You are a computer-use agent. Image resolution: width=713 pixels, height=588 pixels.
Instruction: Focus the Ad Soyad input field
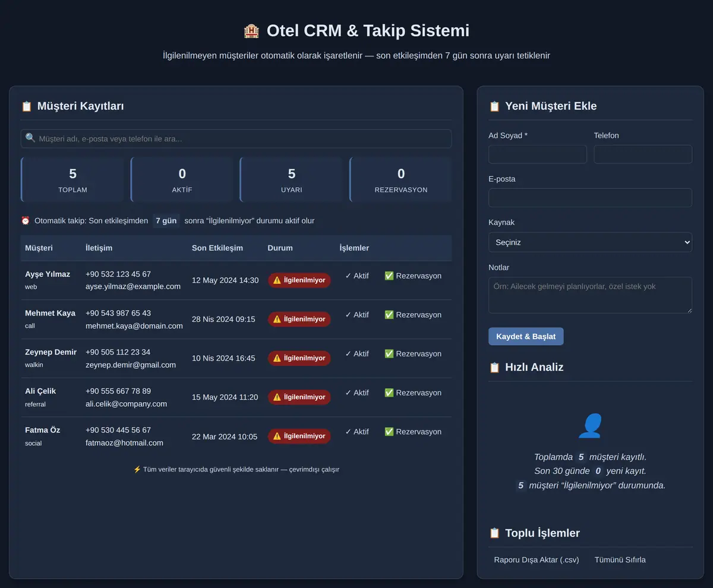pyautogui.click(x=538, y=154)
